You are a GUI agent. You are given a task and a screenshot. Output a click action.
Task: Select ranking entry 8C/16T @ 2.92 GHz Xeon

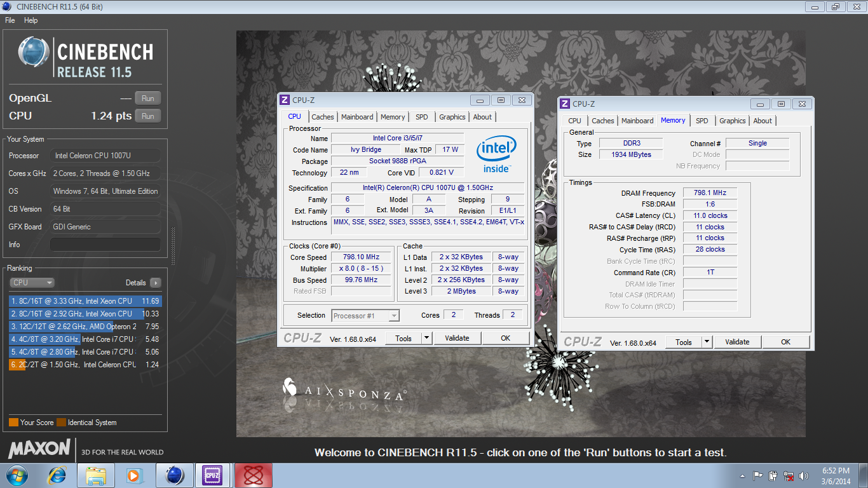85,314
